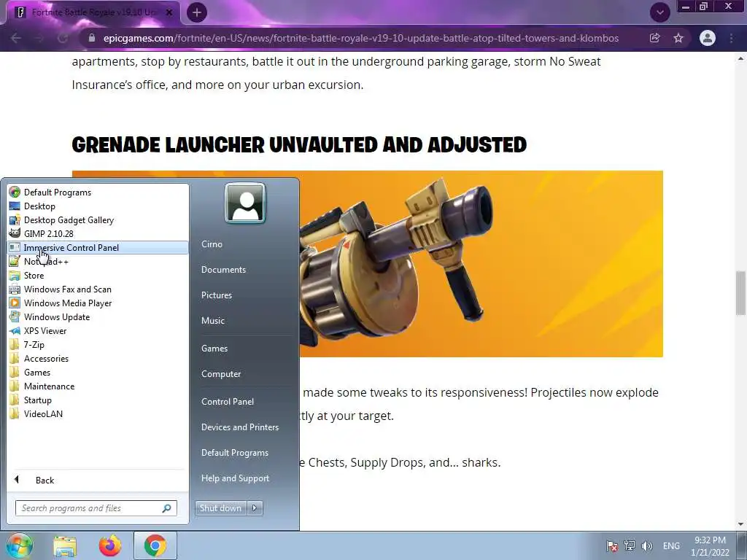Viewport: 747px width, 560px height.
Task: Open a new Chrome tab
Action: tap(196, 12)
